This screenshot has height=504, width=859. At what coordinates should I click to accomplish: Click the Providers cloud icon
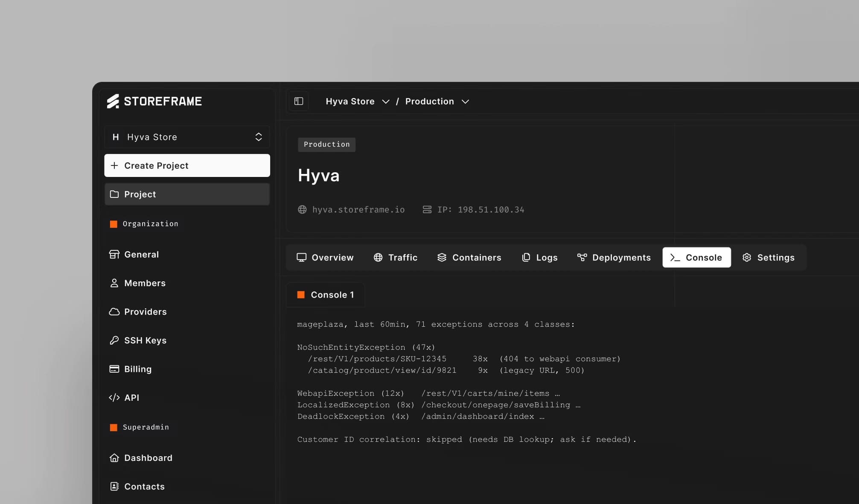[114, 312]
